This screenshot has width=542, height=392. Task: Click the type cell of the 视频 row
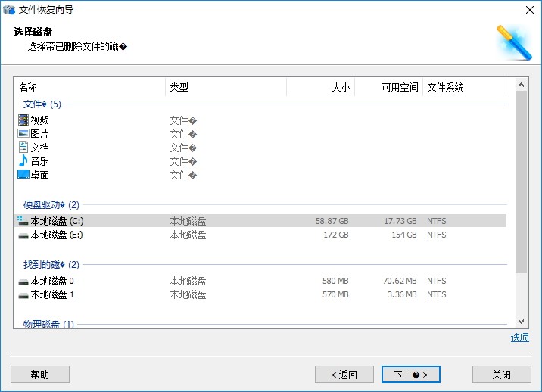183,120
